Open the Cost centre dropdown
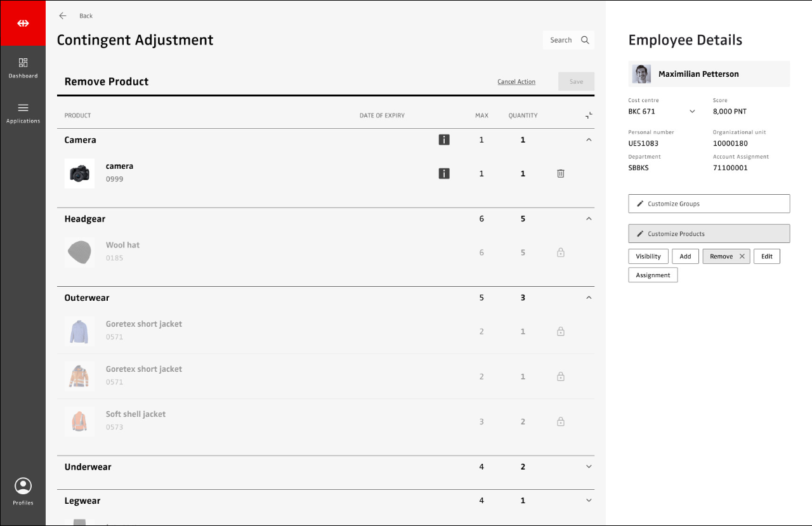The image size is (812, 526). tap(692, 112)
